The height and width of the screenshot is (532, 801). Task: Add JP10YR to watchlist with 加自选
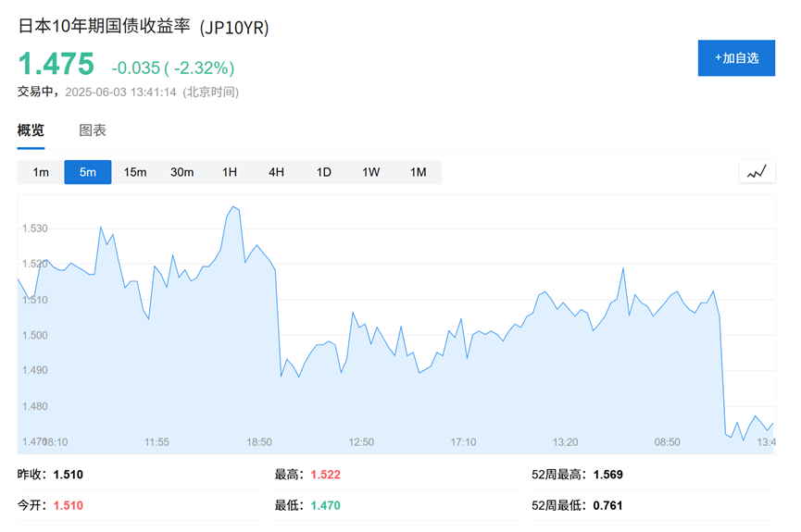coord(736,57)
